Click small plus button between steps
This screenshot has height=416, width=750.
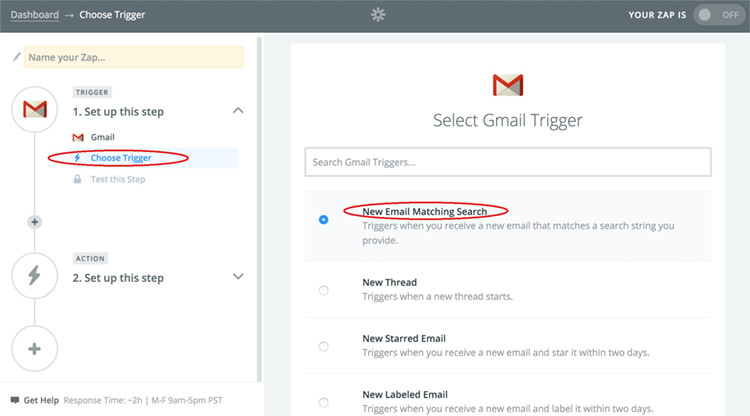tap(35, 221)
